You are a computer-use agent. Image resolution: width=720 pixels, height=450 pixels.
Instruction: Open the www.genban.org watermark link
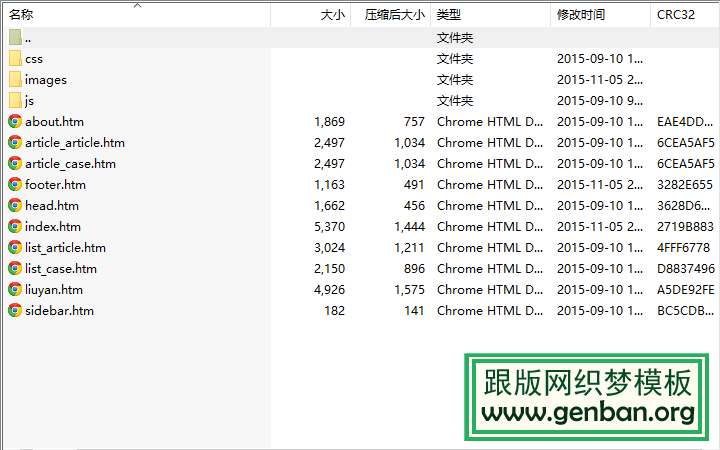(x=588, y=412)
